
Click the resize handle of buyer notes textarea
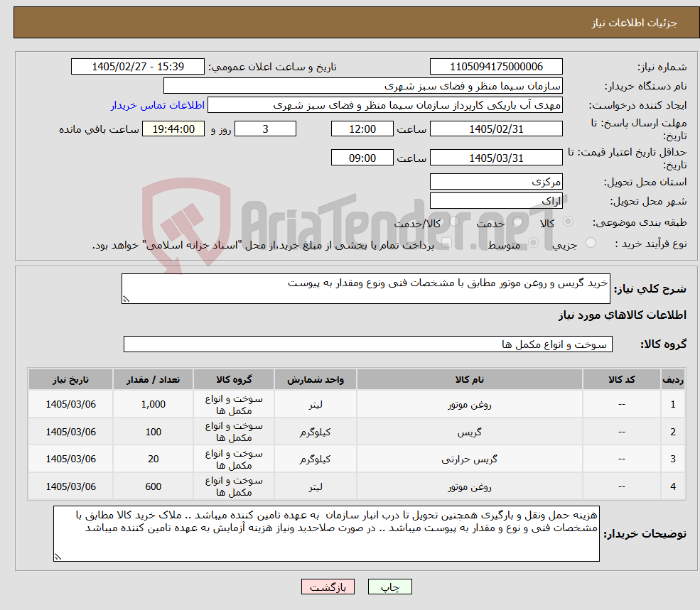click(x=58, y=557)
